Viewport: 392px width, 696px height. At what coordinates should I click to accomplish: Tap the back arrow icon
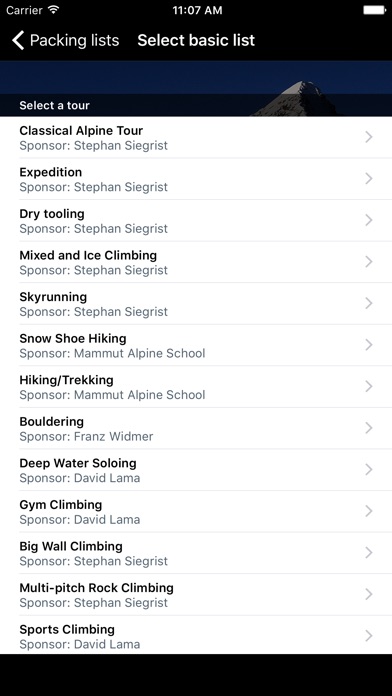[18, 40]
